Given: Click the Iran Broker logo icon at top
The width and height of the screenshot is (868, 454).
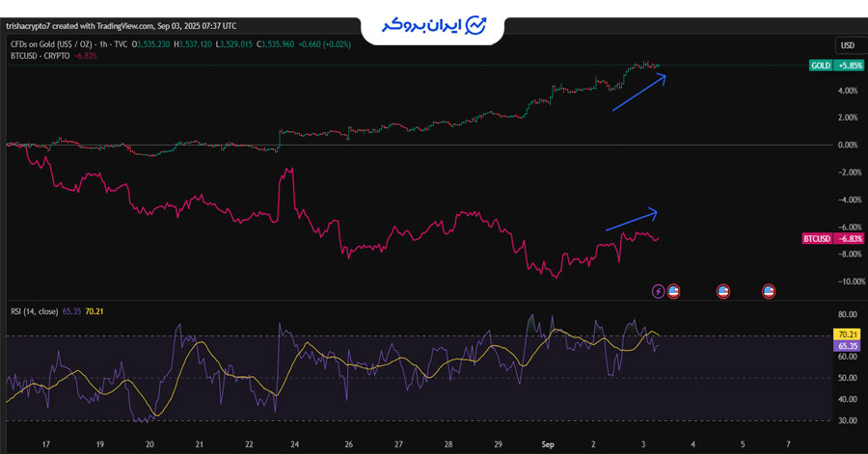Looking at the screenshot, I should click(475, 25).
